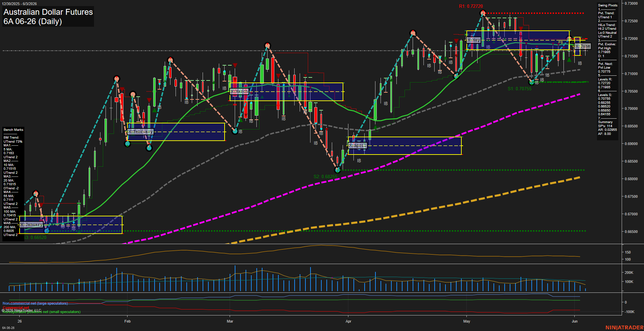Click the May date axis label

[467, 321]
